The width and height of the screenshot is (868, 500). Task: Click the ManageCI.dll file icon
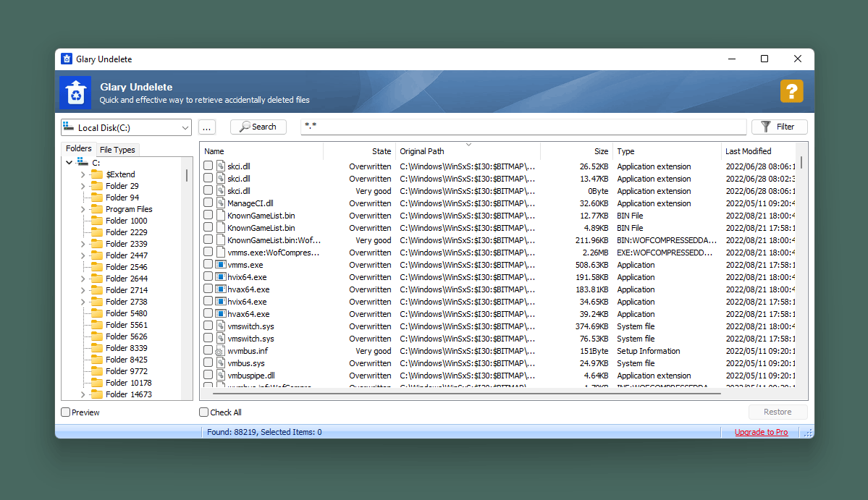(221, 203)
